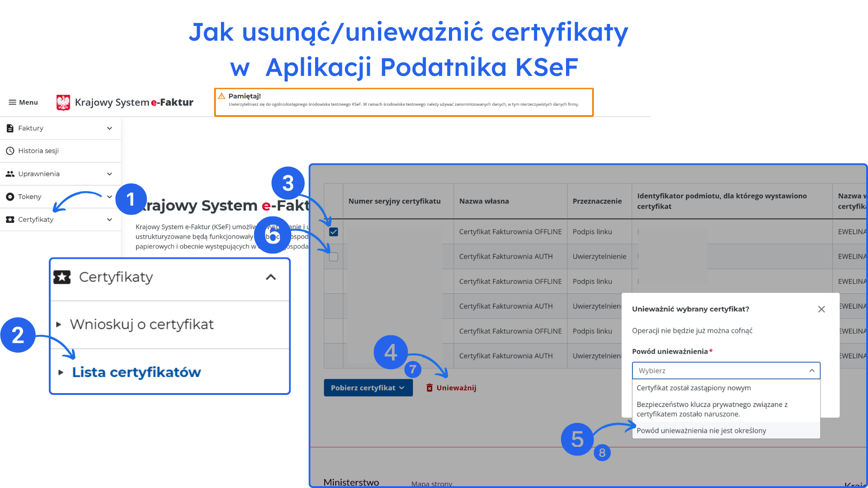This screenshot has height=488, width=868.
Task: Click the red trash icon next to Unieważnij
Action: click(x=429, y=387)
